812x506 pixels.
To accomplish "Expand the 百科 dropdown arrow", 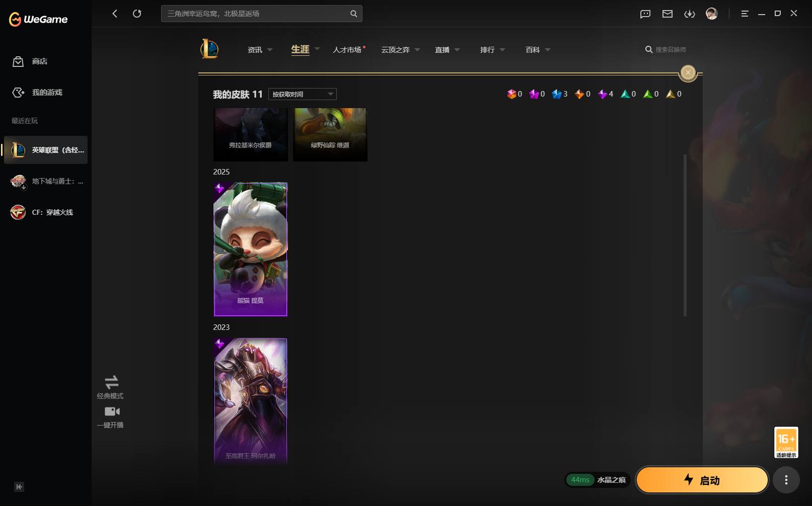I will 548,50.
